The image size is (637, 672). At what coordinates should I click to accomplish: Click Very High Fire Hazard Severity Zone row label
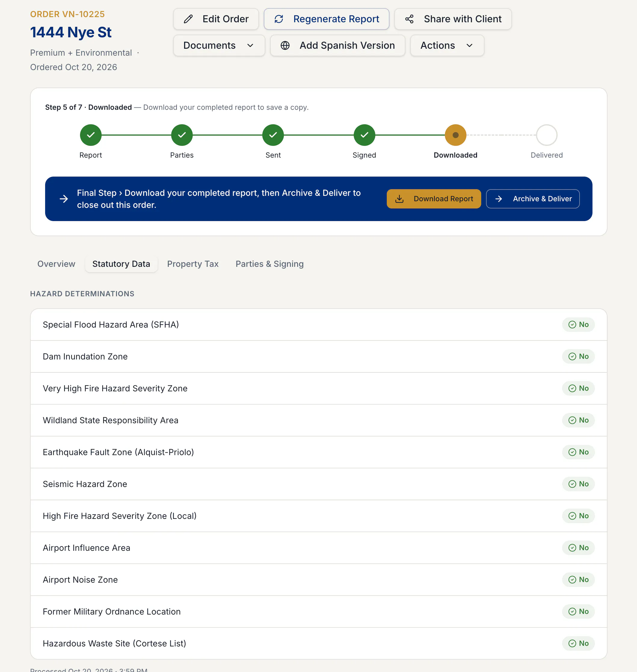coord(115,388)
